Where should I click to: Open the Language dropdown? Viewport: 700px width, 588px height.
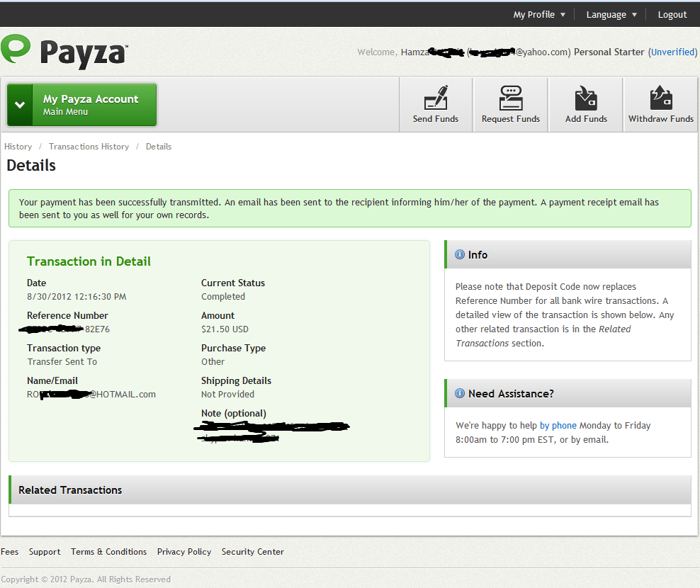[611, 14]
